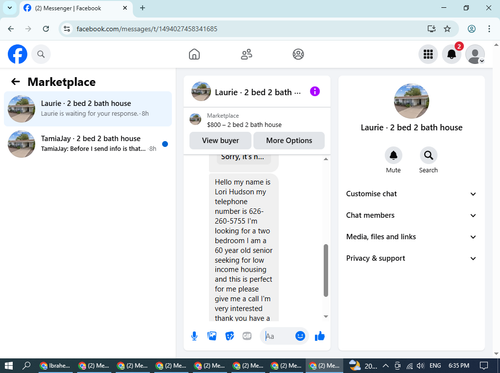
Task: Expand Chat members section
Action: click(x=411, y=215)
